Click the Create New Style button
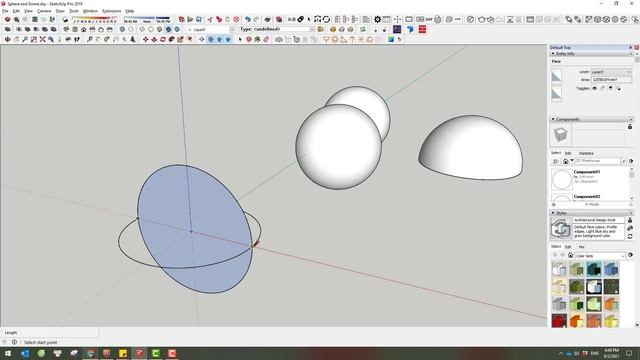Image resolution: width=640 pixels, height=360 pixels. pos(630,228)
